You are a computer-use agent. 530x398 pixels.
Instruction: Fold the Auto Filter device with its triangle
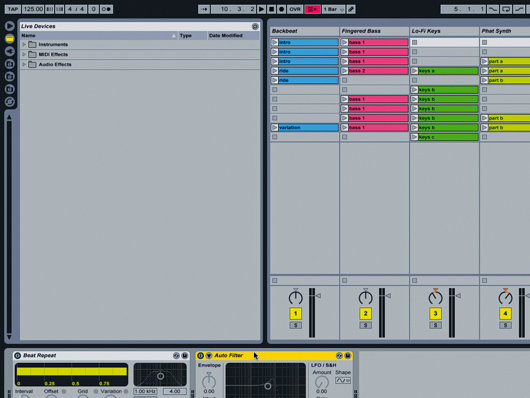[209, 355]
